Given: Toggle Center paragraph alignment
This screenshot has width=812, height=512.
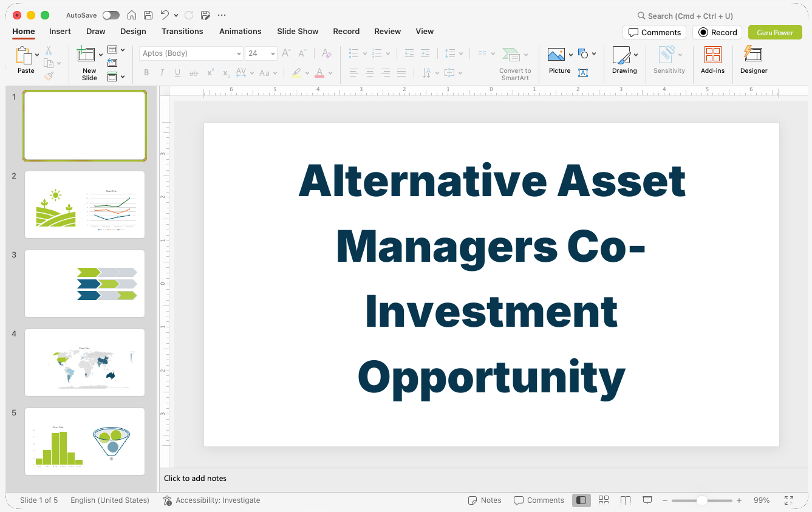Looking at the screenshot, I should [x=370, y=73].
